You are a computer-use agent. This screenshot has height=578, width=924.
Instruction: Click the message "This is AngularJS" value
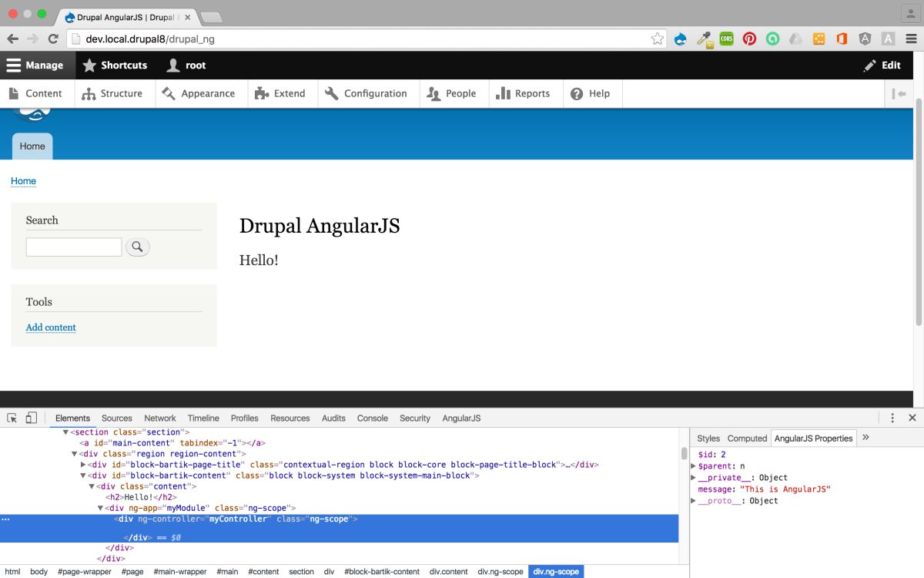coord(785,489)
